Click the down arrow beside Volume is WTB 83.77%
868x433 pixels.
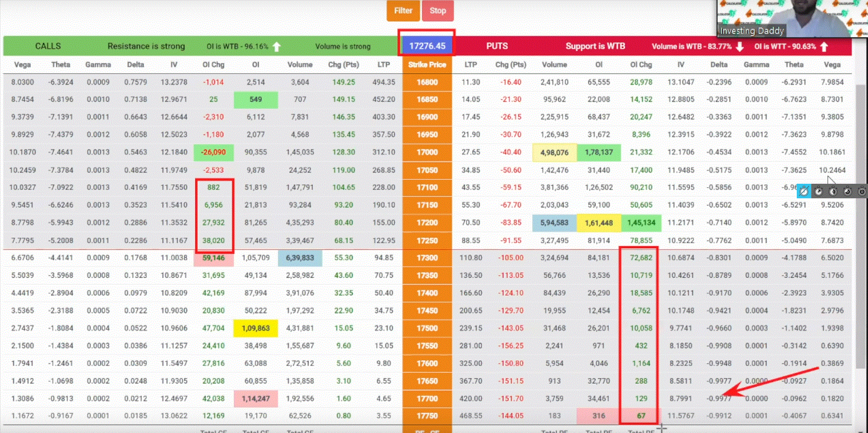[x=740, y=47]
